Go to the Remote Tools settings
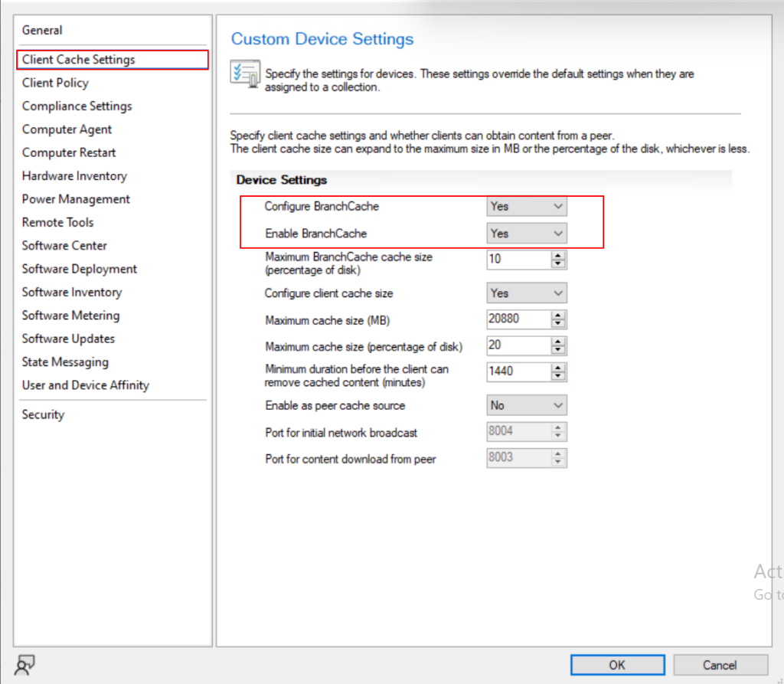This screenshot has width=784, height=684. tap(57, 222)
